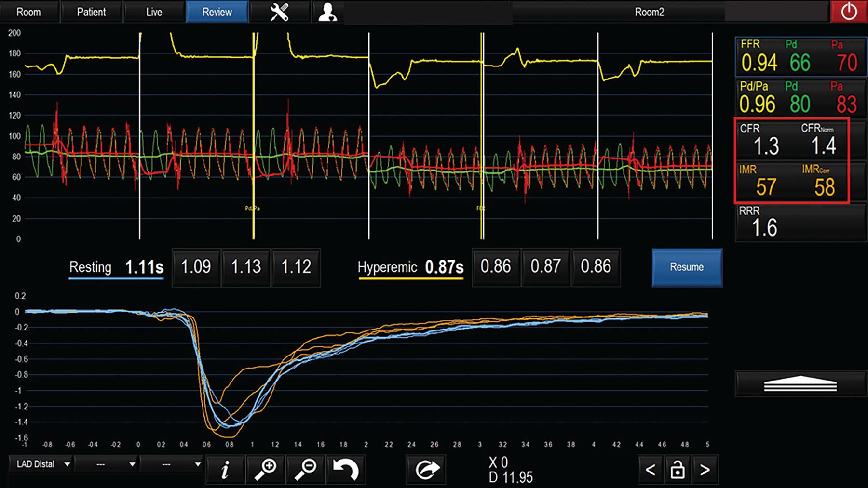Zoom in with the magnifier plus icon
The width and height of the screenshot is (868, 488).
tap(265, 469)
